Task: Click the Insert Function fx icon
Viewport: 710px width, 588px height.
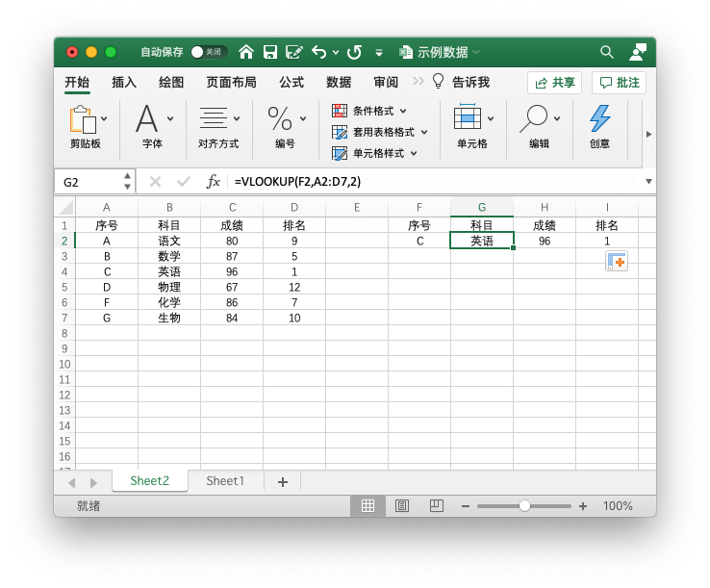Action: click(214, 181)
